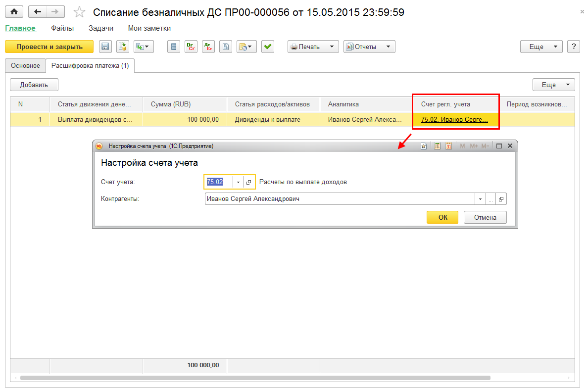Click the post document icon

[x=123, y=47]
